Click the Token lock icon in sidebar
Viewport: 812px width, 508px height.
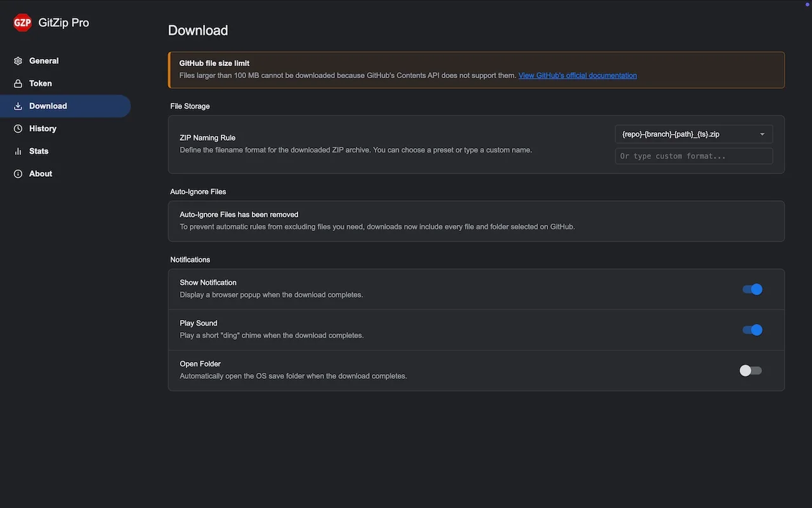[x=18, y=84]
